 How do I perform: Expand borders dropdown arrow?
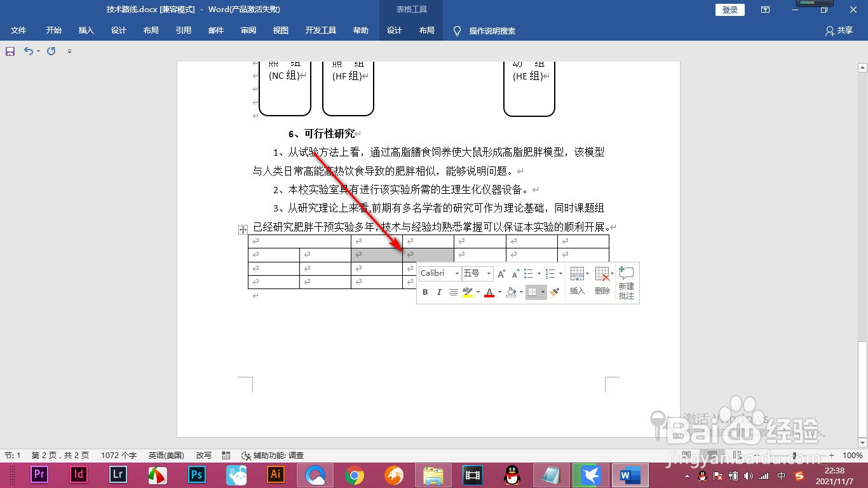coord(543,292)
